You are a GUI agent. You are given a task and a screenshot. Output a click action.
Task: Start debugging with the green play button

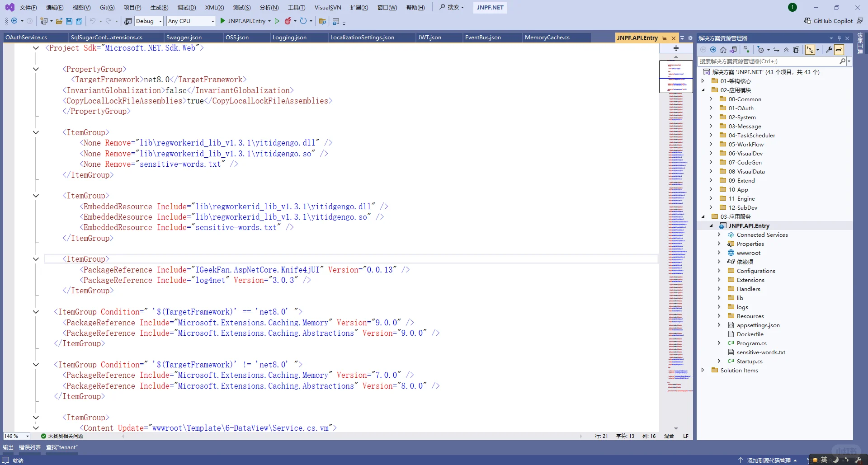coord(222,21)
